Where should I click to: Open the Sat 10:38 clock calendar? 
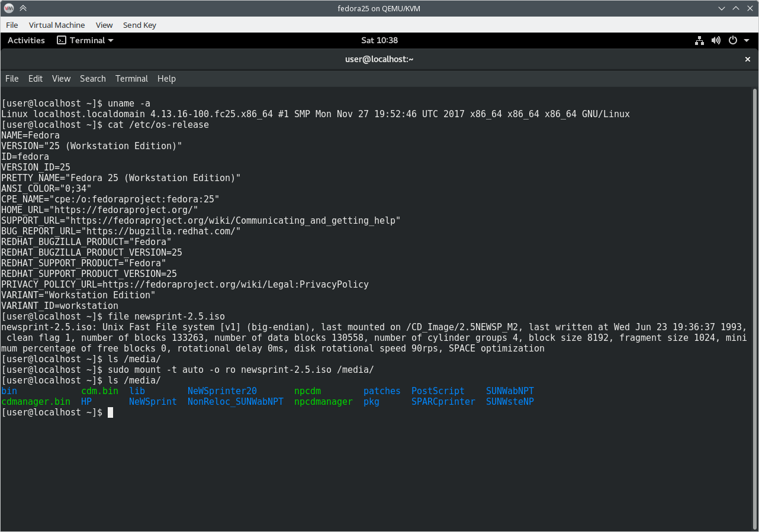pos(379,40)
